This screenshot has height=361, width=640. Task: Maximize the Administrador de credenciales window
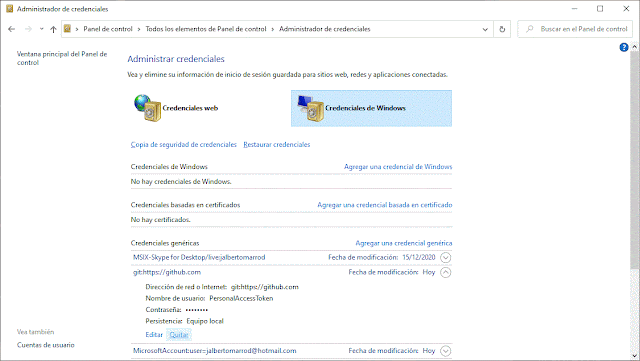pyautogui.click(x=600, y=9)
